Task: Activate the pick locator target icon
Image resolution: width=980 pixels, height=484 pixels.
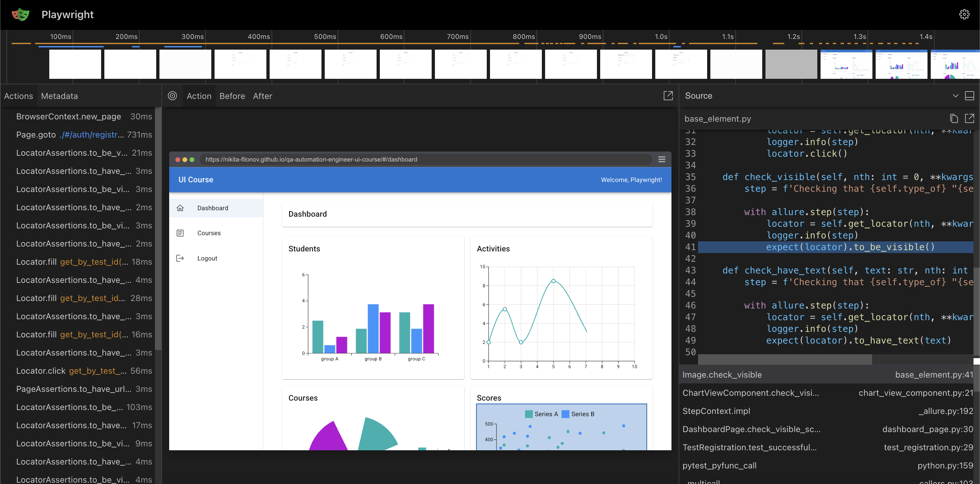Action: coord(172,96)
